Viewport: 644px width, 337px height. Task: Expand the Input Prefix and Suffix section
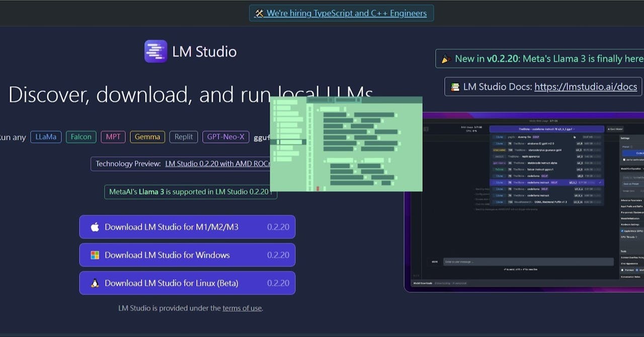[632, 206]
